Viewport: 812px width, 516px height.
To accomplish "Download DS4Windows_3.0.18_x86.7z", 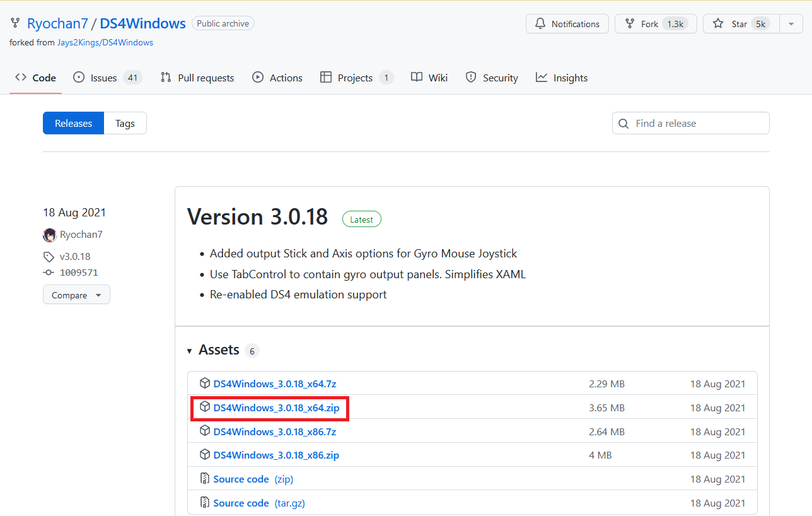I will pyautogui.click(x=275, y=431).
